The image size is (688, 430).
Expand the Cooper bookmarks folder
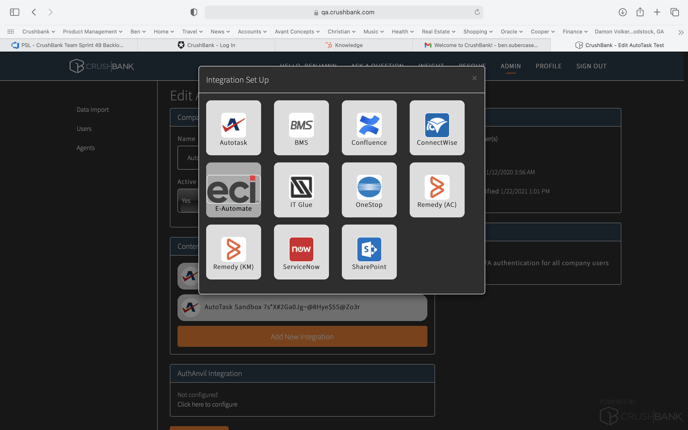542,32
